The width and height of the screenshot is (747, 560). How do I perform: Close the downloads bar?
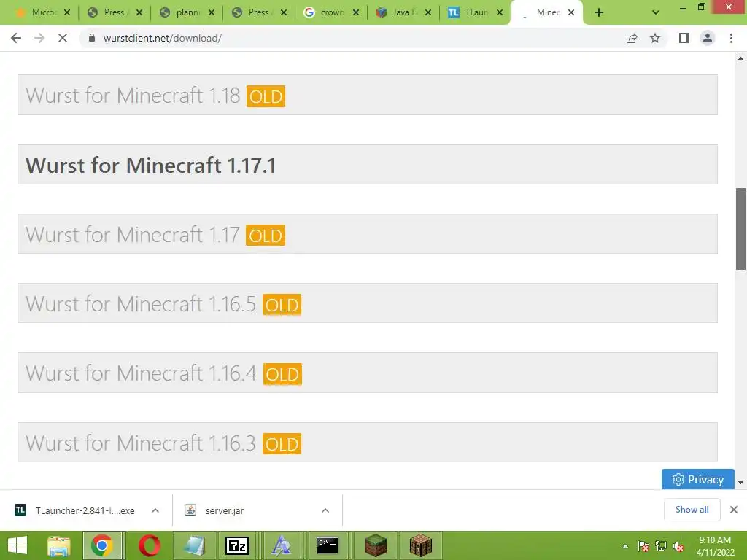[734, 510]
